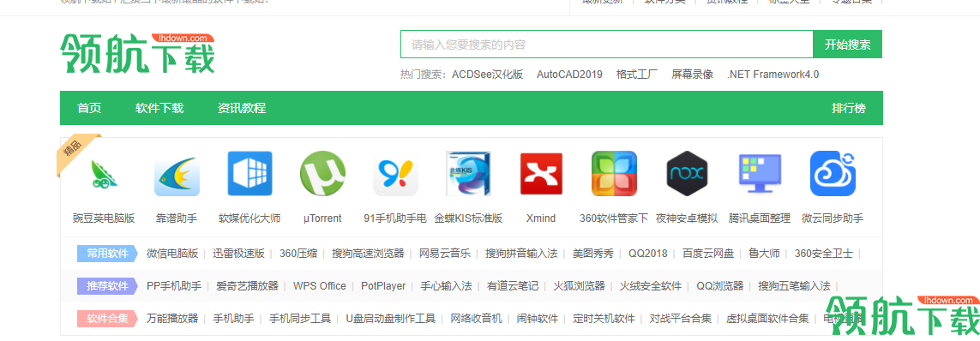Open the μTorrent app icon
The height and width of the screenshot is (341, 980).
tap(322, 174)
